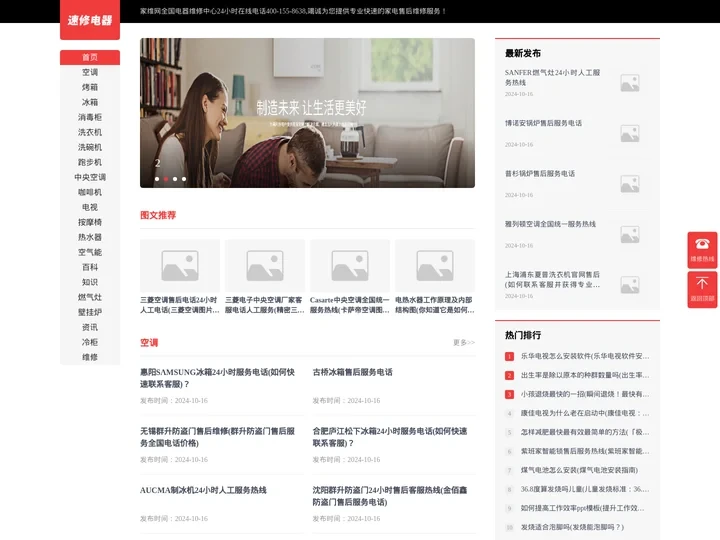The image size is (720, 540).
Task: Open ranked item 36.8度算发烧吗儿童
Action: tap(585, 489)
